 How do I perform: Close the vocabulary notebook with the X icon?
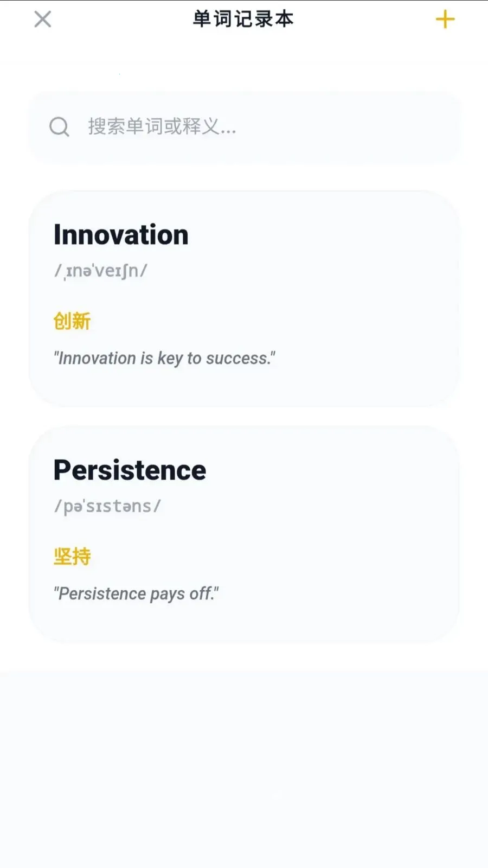pyautogui.click(x=42, y=19)
